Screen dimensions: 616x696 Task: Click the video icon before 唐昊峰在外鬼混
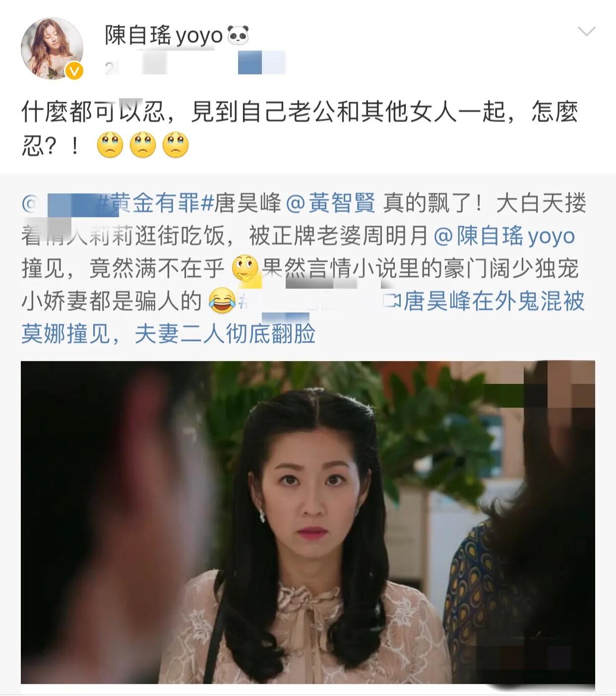393,301
